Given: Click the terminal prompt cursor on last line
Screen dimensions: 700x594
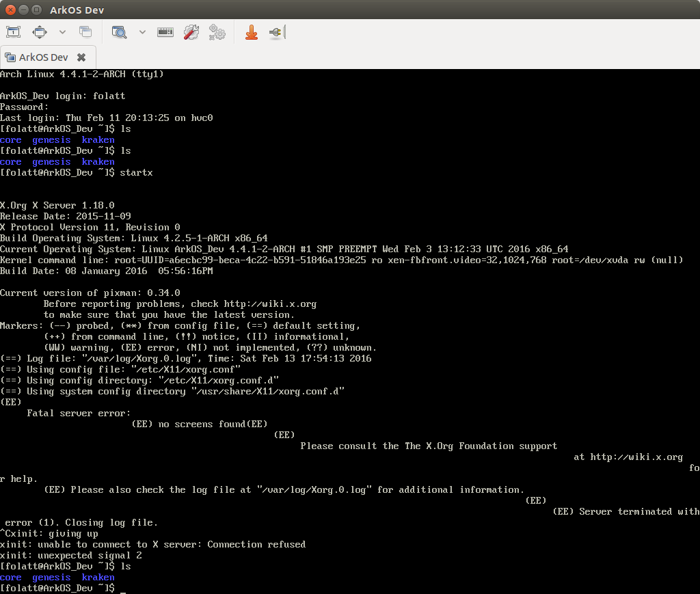Looking at the screenshot, I should [122, 589].
